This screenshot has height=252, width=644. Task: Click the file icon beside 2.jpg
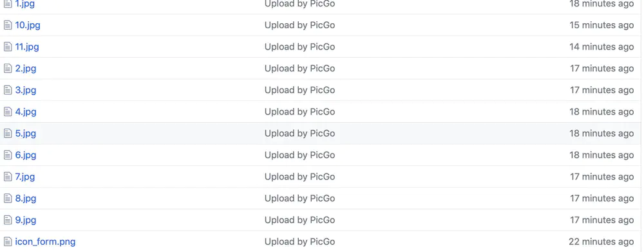tap(8, 68)
